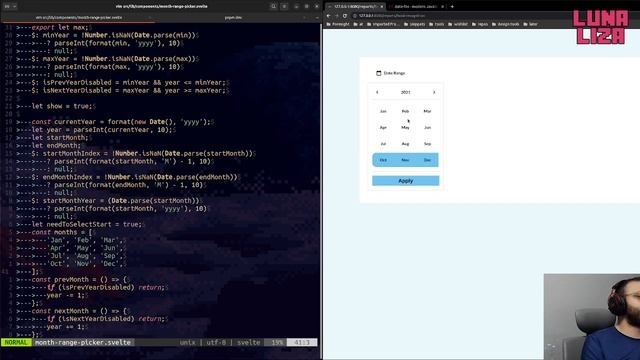The height and width of the screenshot is (360, 640).
Task: Reload the browser page
Action: pos(345,16)
